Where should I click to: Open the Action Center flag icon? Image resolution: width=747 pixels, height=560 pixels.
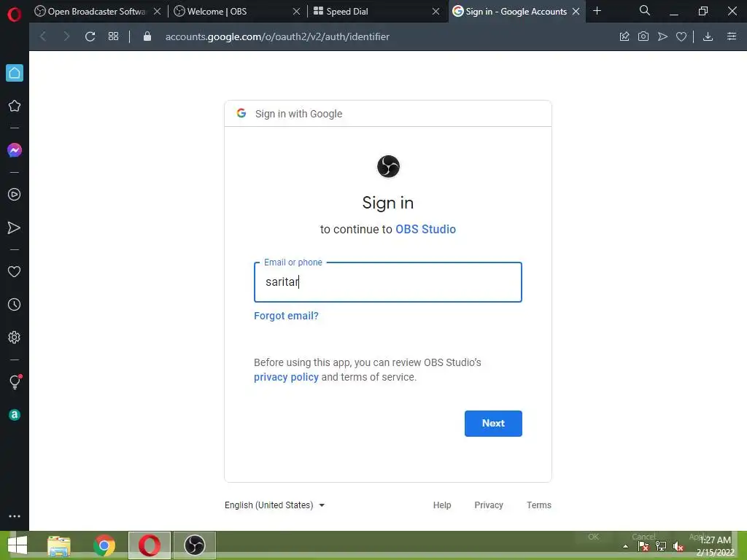(x=643, y=546)
